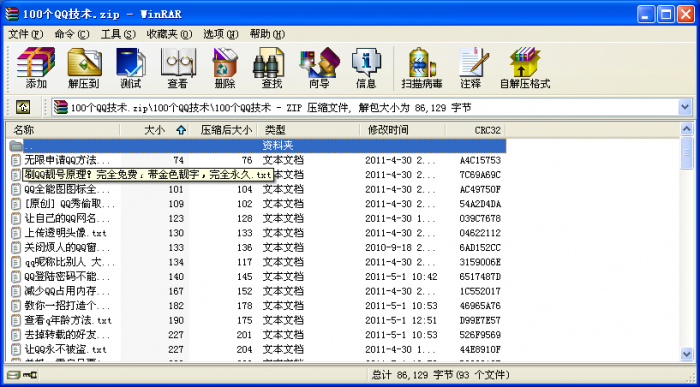The height and width of the screenshot is (387, 700).
Task: Sort by the 类型 column header
Action: 308,130
